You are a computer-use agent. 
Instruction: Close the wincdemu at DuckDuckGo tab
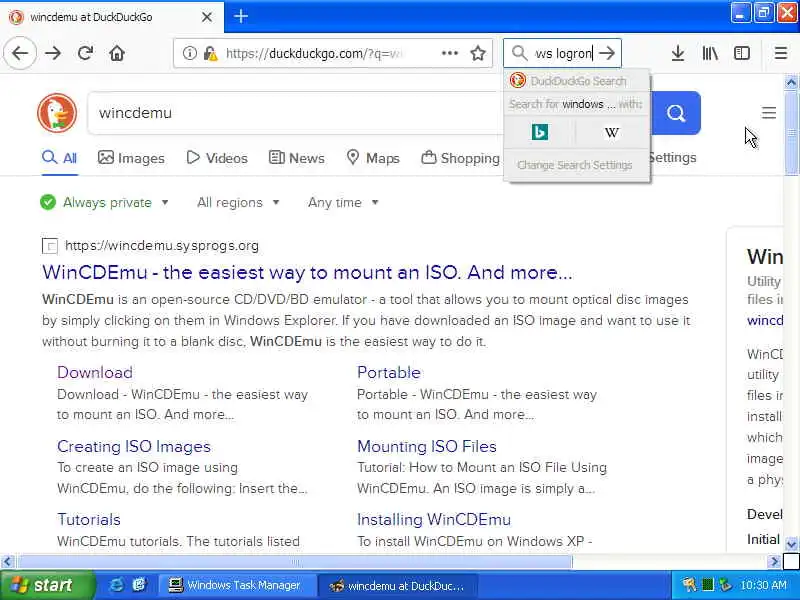207,17
